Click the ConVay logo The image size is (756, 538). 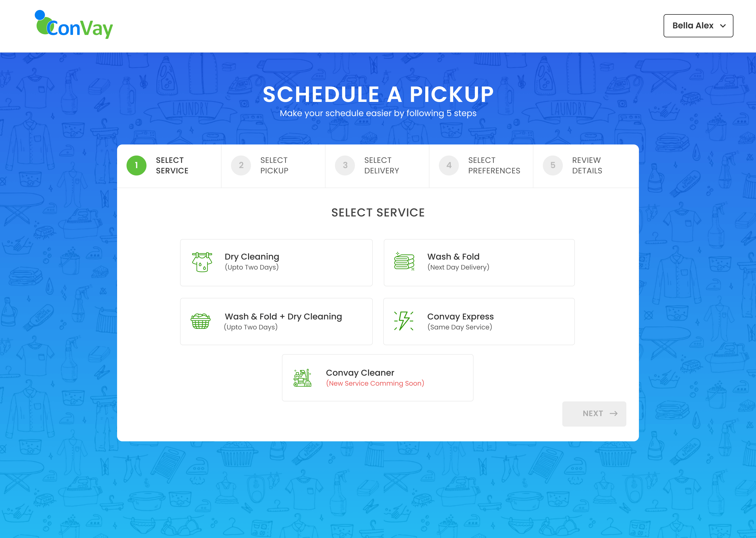point(74,25)
